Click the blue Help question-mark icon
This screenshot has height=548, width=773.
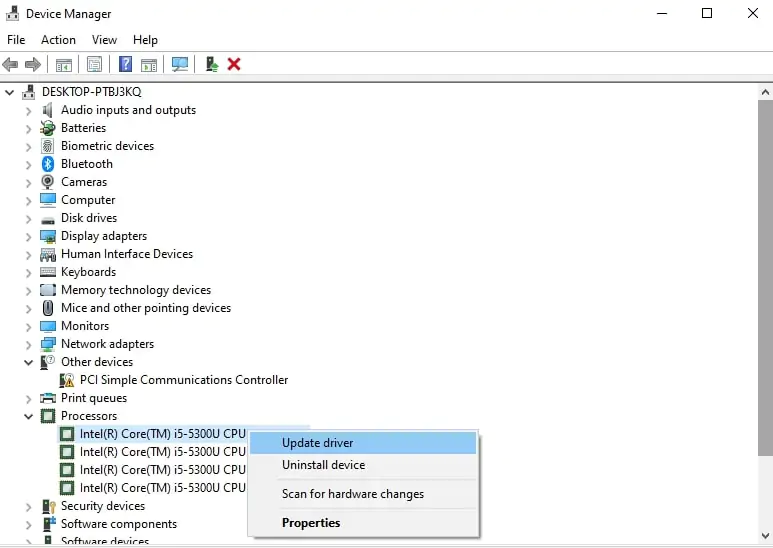[x=125, y=64]
